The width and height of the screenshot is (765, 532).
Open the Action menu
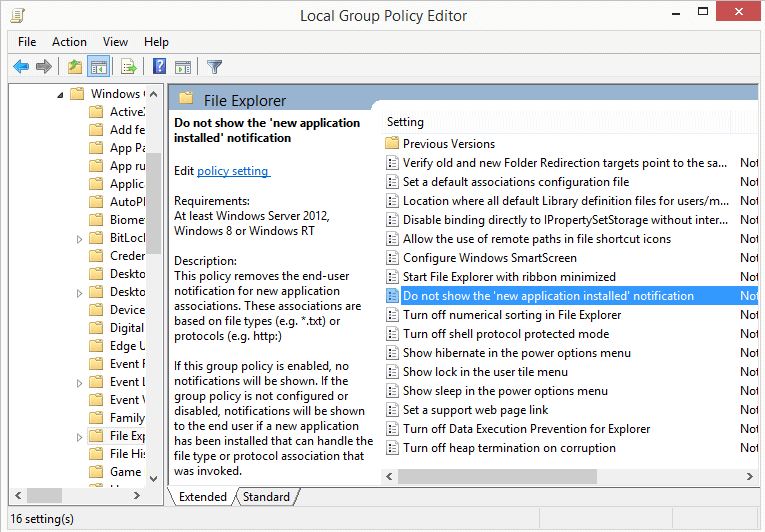point(69,42)
